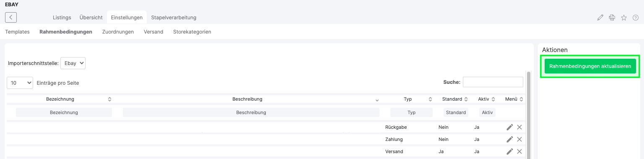Go to the Versand subtab
This screenshot has width=644, height=159.
(153, 32)
